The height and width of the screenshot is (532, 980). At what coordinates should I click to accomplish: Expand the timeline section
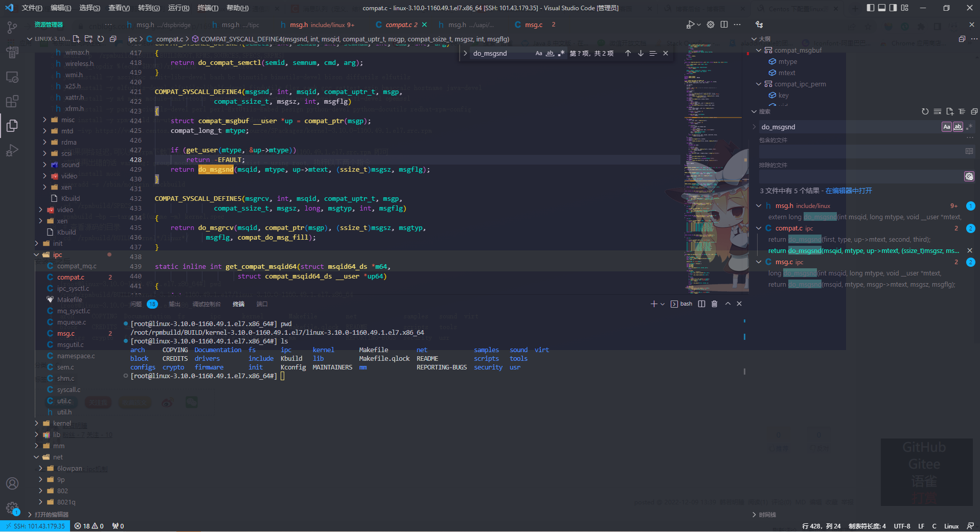click(755, 515)
